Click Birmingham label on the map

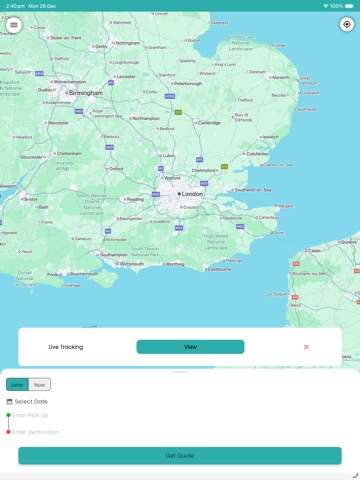[x=86, y=93]
